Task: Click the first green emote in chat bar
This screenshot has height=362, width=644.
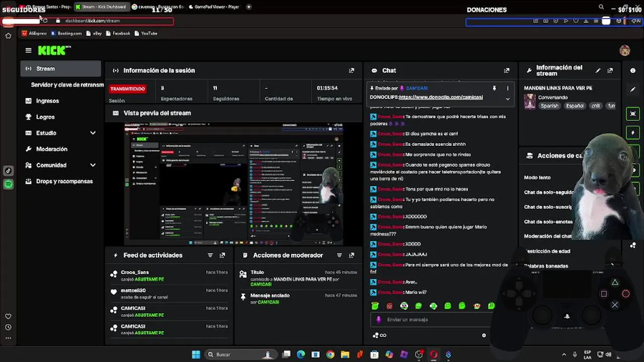Action: click(375, 306)
